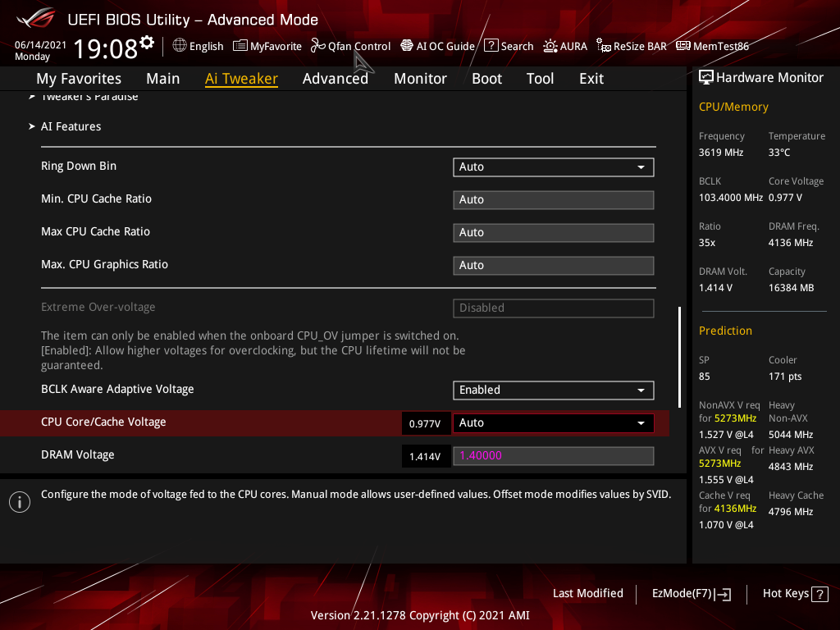Viewport: 840px width, 630px height.
Task: Click the EzMode exit arrow icon
Action: 724,594
